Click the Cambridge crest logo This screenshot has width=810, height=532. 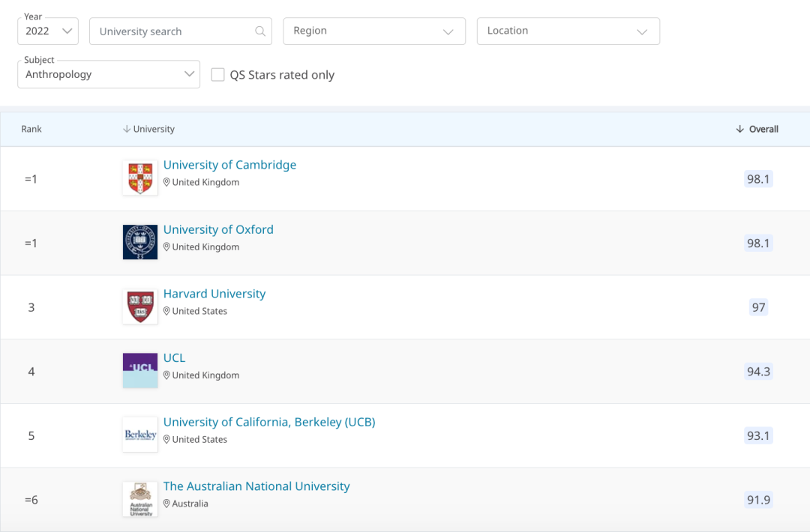point(140,178)
